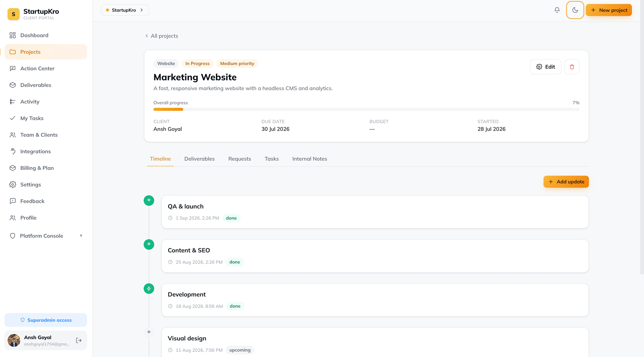Image resolution: width=644 pixels, height=357 pixels.
Task: Open the Visual design update card
Action: click(375, 342)
